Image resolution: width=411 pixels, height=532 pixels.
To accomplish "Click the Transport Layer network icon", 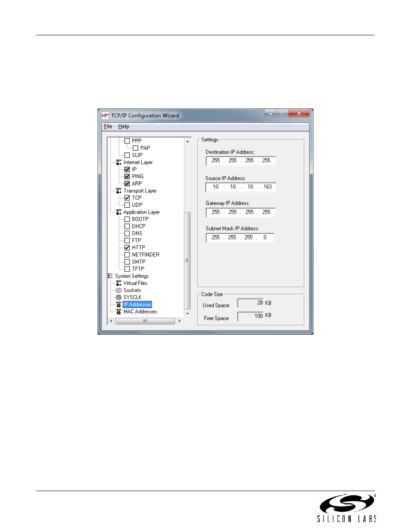I will click(x=118, y=191).
